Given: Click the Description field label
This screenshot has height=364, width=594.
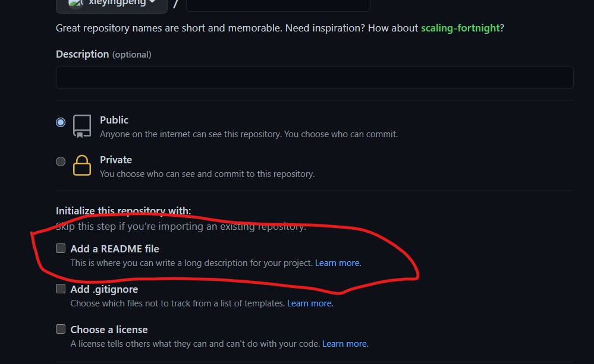Looking at the screenshot, I should pyautogui.click(x=83, y=54).
